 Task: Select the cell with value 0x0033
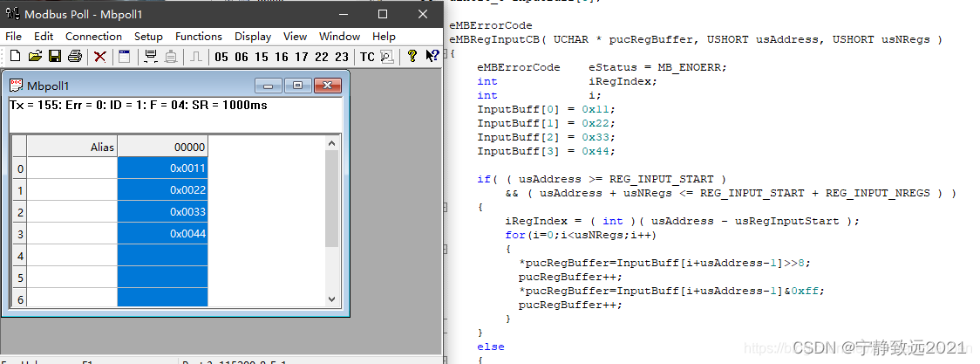pos(162,212)
